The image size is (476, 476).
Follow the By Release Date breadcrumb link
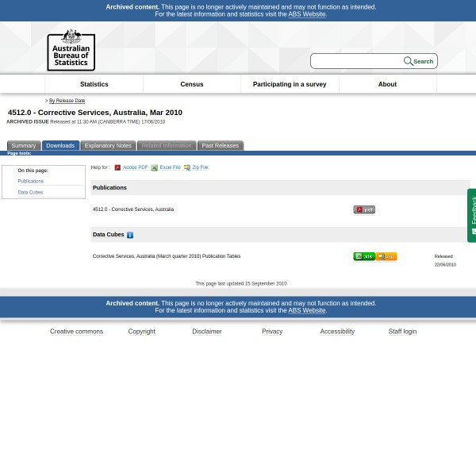click(67, 101)
